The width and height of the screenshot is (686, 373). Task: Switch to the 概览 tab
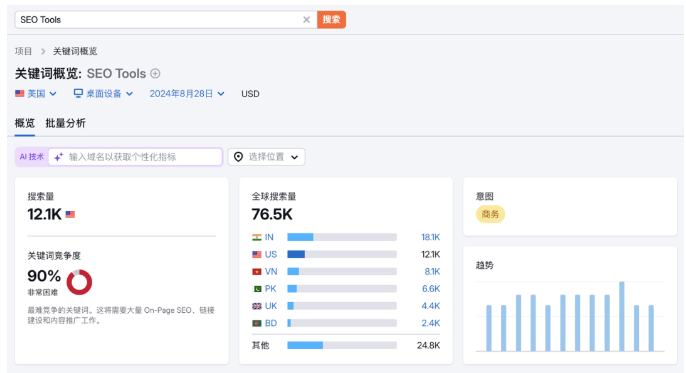24,123
